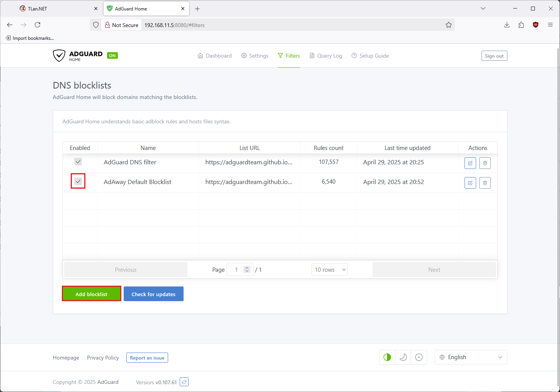Open the Homepage footer link

(x=66, y=358)
